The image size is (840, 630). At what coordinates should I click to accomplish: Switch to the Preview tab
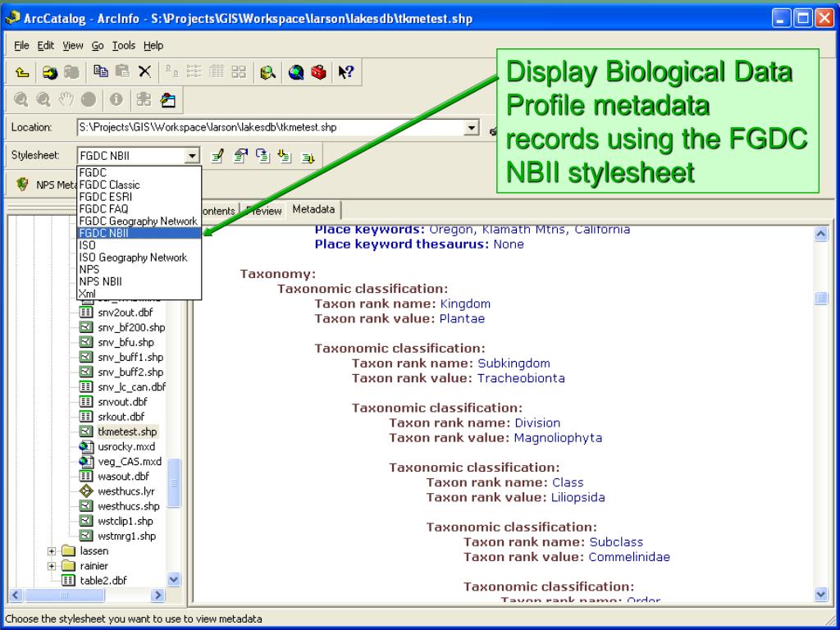click(263, 211)
